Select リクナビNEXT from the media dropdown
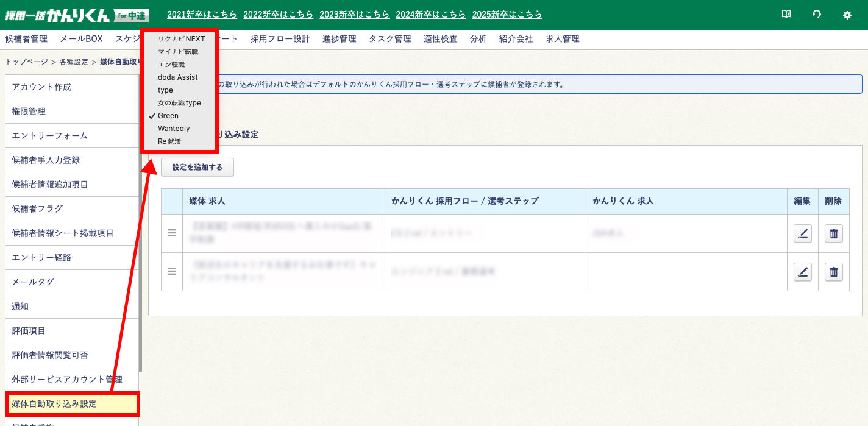The height and width of the screenshot is (426, 868). (181, 39)
